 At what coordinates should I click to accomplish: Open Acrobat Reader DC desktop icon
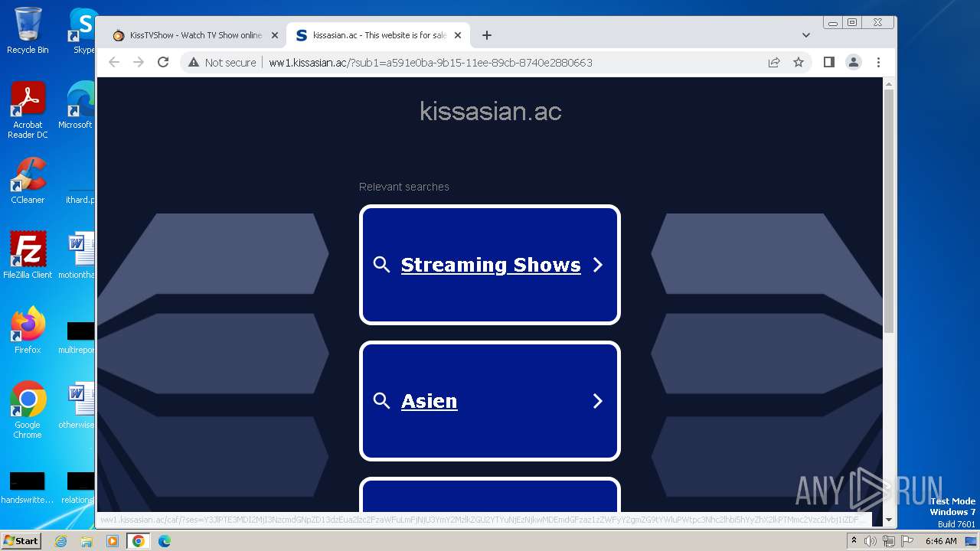tap(28, 110)
